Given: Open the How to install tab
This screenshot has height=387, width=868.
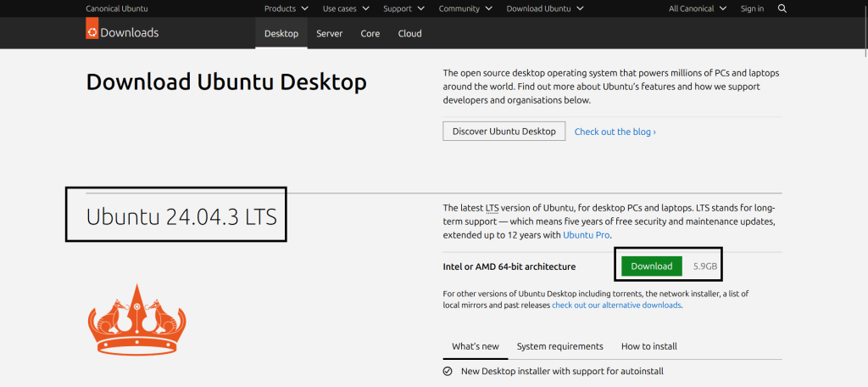Looking at the screenshot, I should 648,346.
